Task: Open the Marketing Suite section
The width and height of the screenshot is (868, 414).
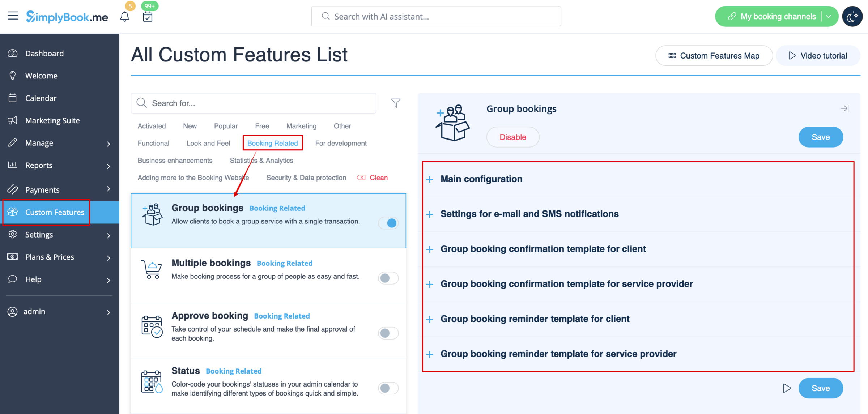Action: [52, 120]
